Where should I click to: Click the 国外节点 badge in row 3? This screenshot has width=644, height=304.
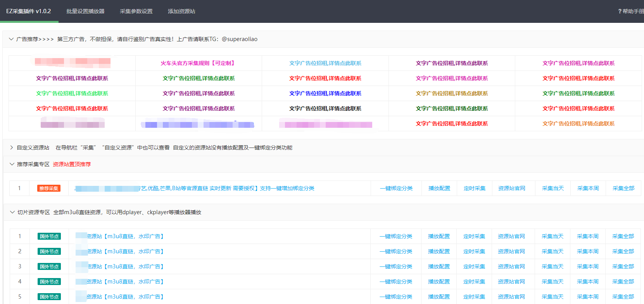click(x=49, y=267)
